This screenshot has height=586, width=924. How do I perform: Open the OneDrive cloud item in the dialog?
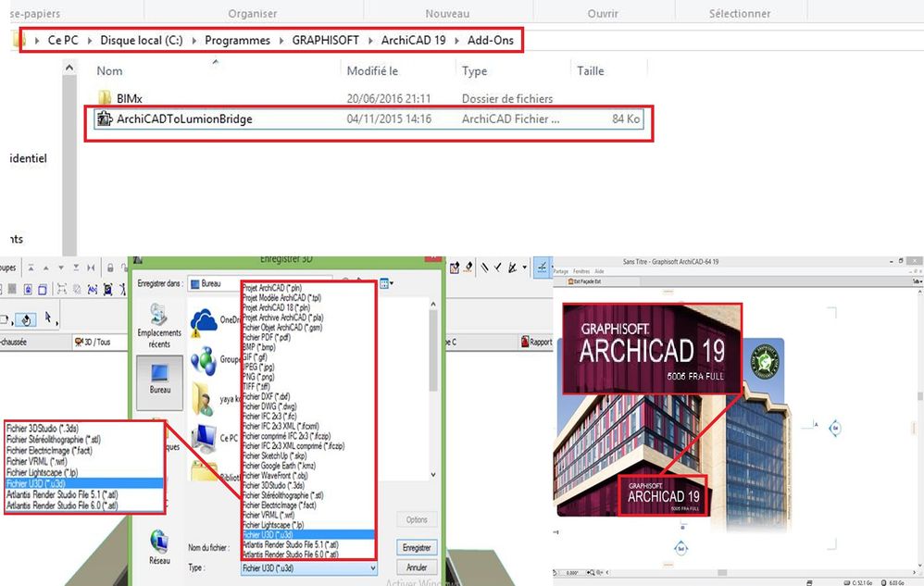204,322
